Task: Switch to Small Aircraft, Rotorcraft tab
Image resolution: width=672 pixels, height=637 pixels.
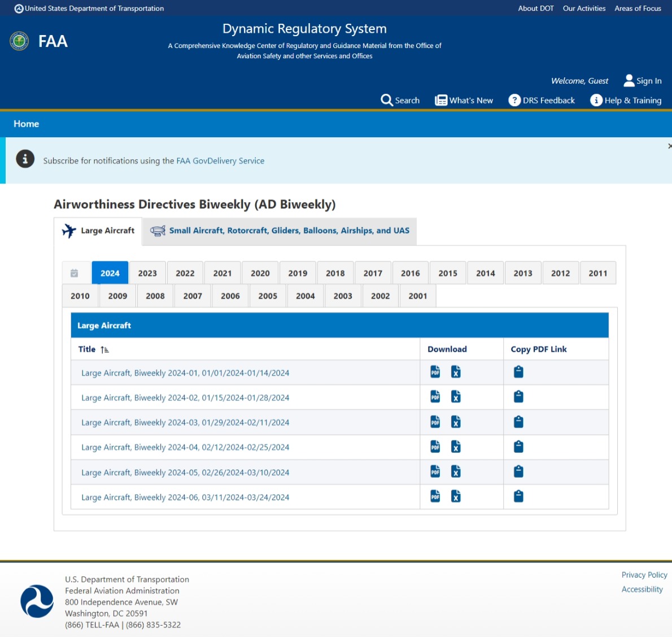Action: coord(280,231)
